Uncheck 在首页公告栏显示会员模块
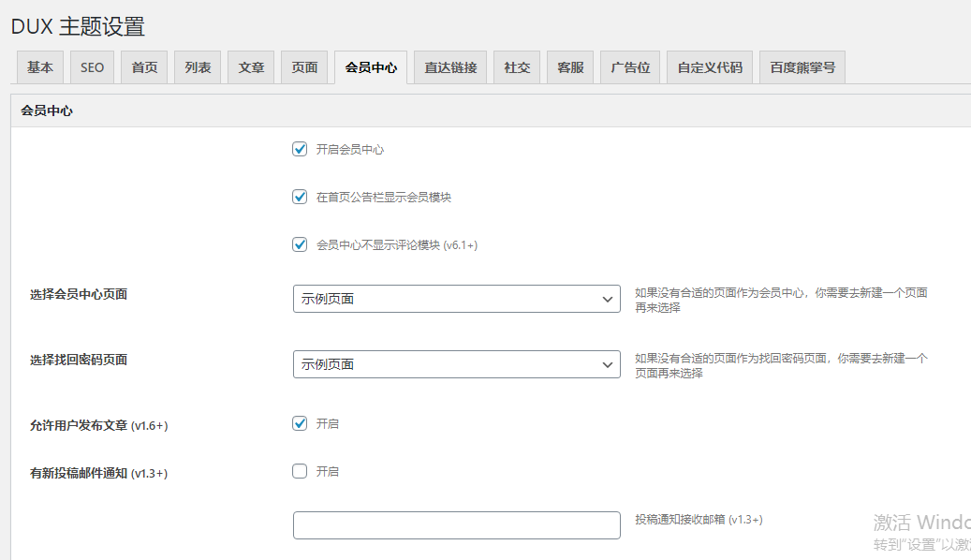Image resolution: width=971 pixels, height=560 pixels. click(300, 197)
